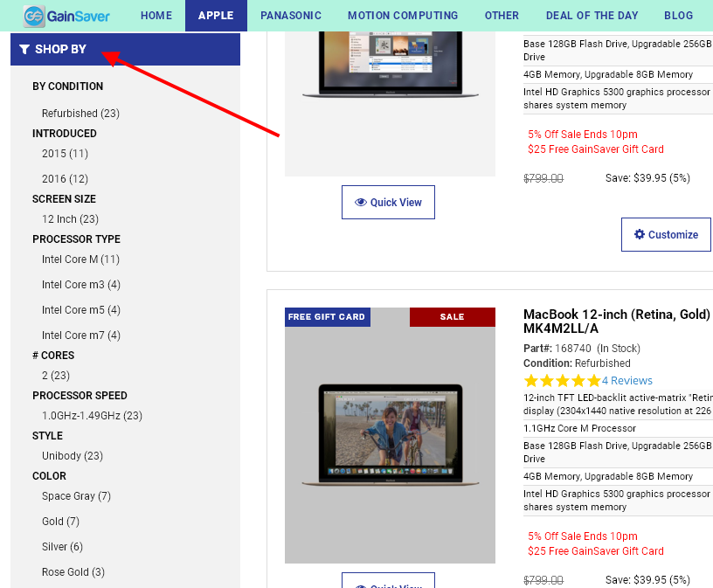Click the top "5% Off Sale Ends 10pm" text
Image resolution: width=713 pixels, height=588 pixels.
point(583,135)
